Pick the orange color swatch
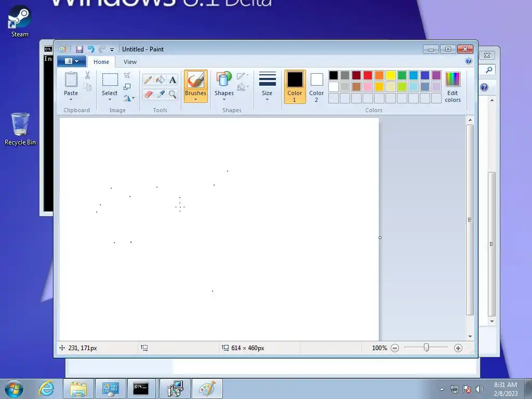The width and height of the screenshot is (532, 399). tap(379, 75)
